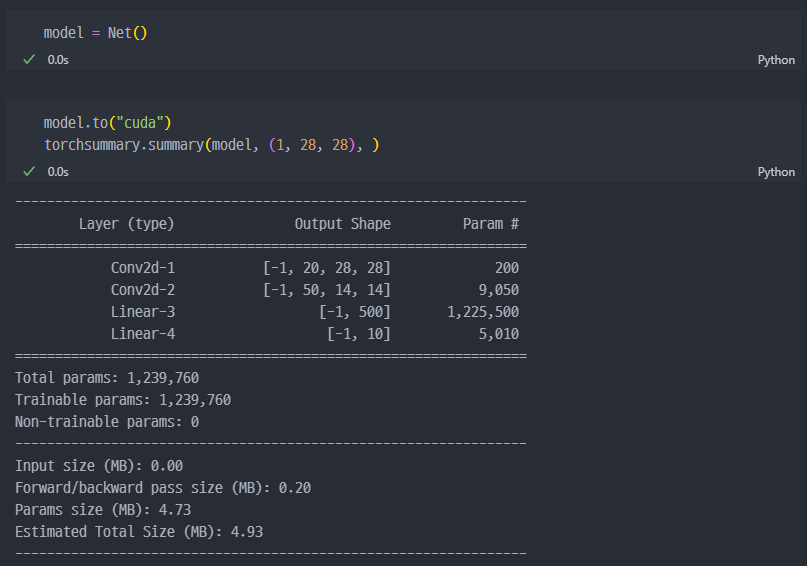This screenshot has height=566, width=807.
Task: Click the code line 'model = Net()'
Action: coord(96,33)
